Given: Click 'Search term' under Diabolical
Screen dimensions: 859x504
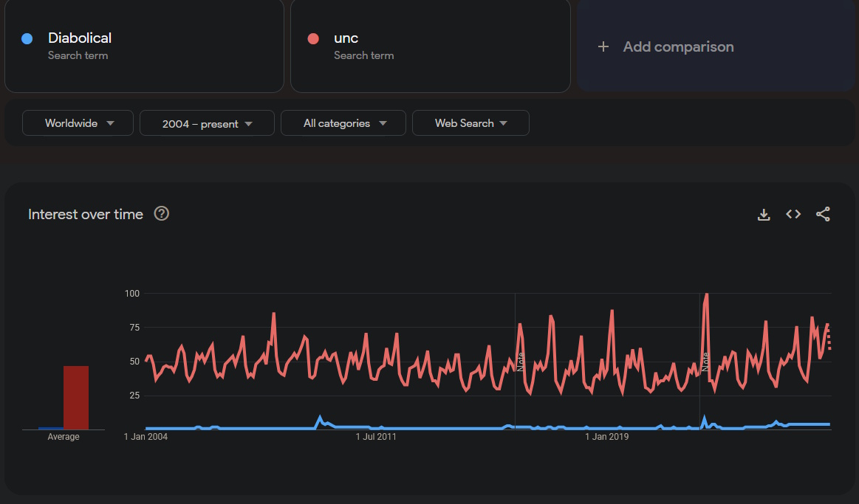Looking at the screenshot, I should tap(78, 55).
